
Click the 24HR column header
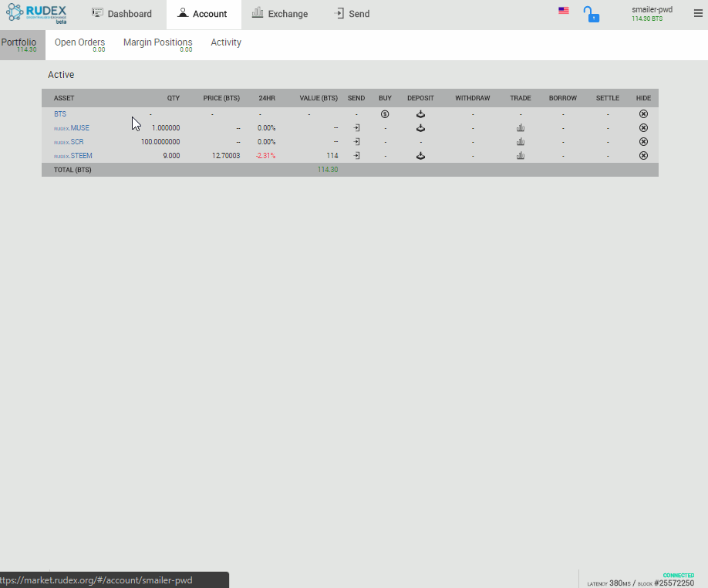(x=267, y=99)
